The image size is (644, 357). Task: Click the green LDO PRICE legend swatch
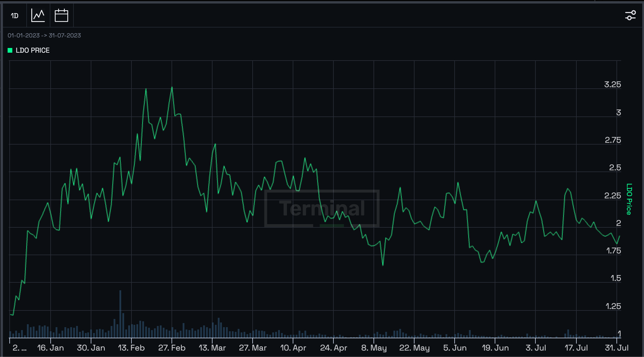pos(10,50)
